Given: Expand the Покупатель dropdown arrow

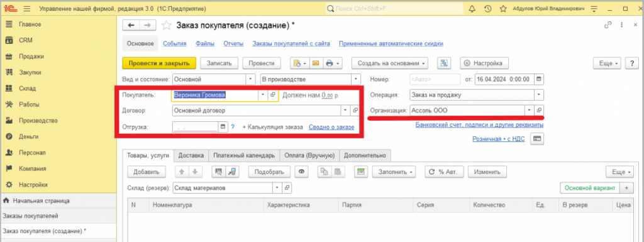Looking at the screenshot, I should 264,95.
